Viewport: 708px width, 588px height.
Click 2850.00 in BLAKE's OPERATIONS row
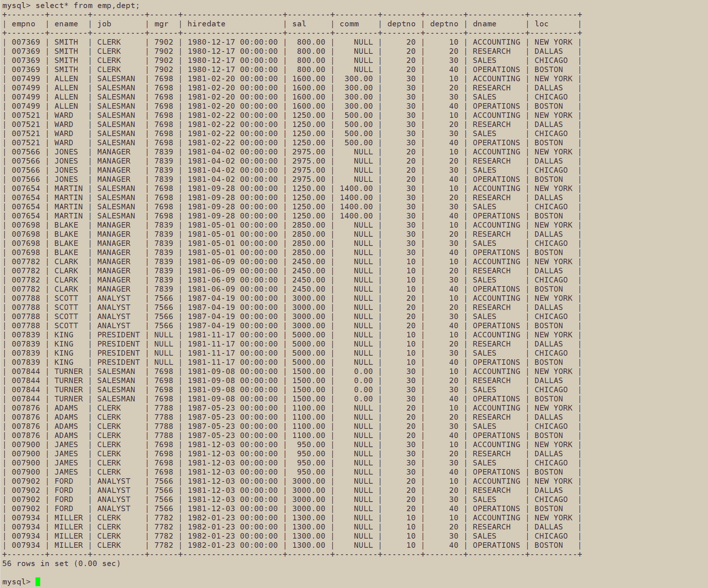(x=309, y=252)
